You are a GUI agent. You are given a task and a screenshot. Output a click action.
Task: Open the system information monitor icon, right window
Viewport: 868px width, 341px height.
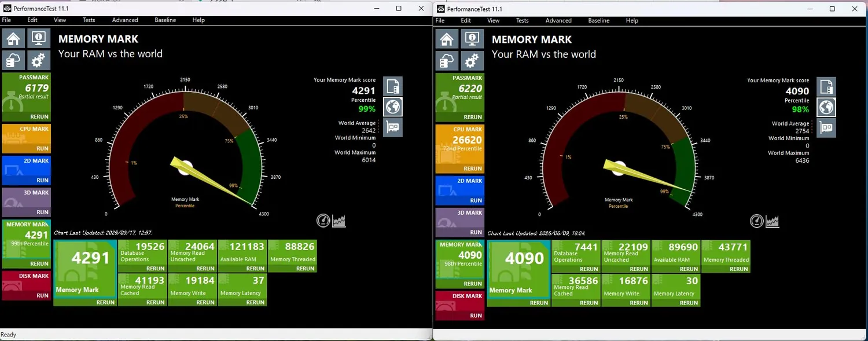click(x=472, y=39)
